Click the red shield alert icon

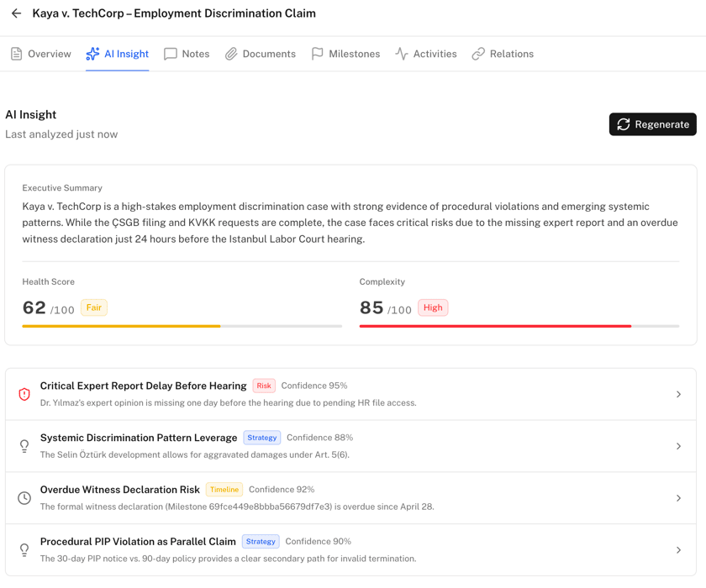coord(24,394)
